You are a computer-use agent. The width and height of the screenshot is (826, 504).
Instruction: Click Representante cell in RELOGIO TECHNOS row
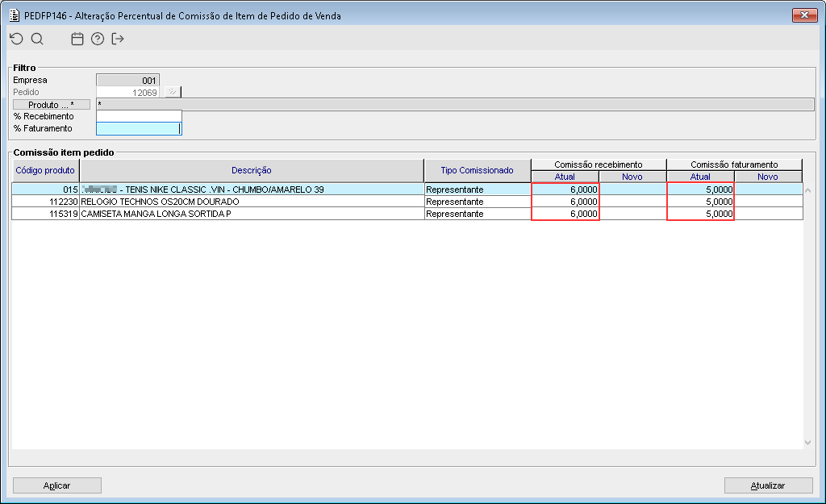click(478, 202)
